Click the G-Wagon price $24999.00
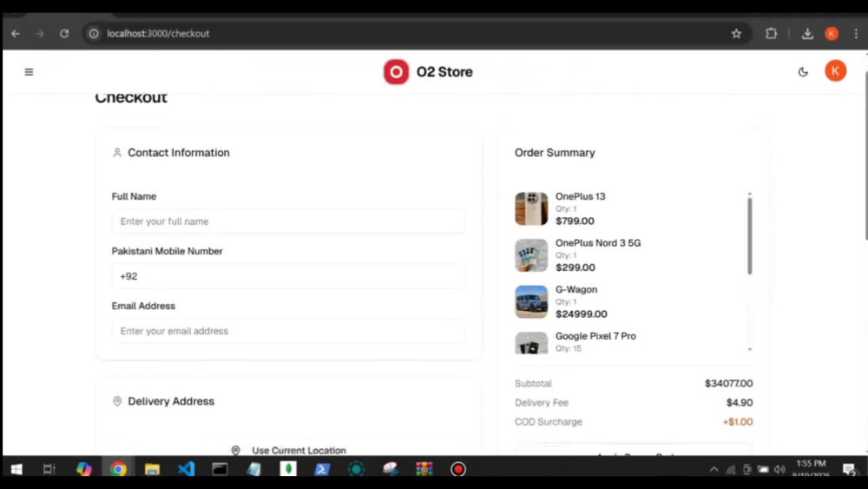Image resolution: width=868 pixels, height=489 pixels. 582,314
